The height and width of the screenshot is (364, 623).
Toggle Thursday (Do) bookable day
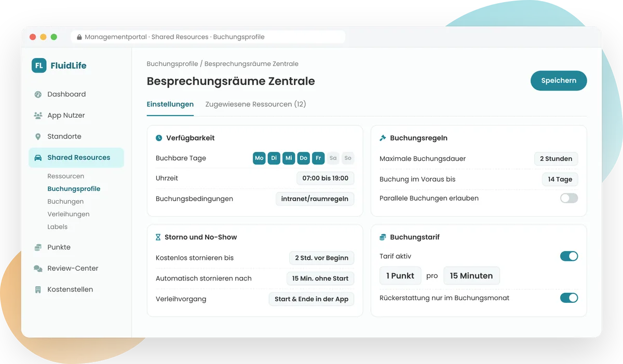[304, 158]
